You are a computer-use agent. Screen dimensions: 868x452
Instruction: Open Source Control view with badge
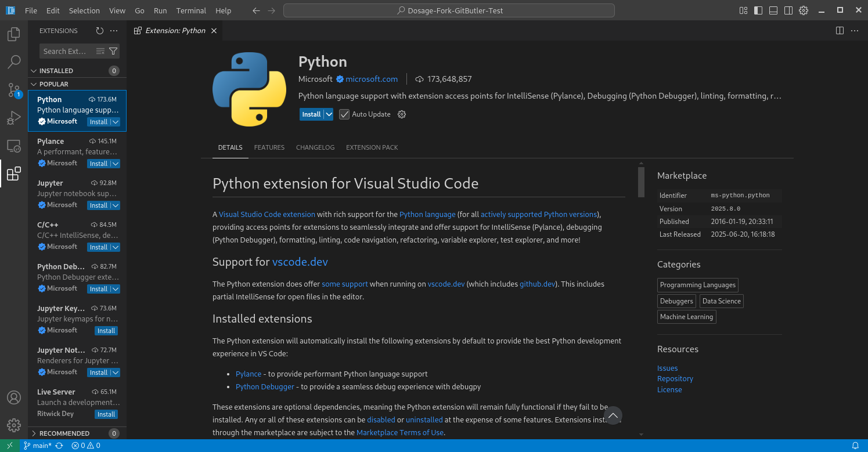pos(14,90)
